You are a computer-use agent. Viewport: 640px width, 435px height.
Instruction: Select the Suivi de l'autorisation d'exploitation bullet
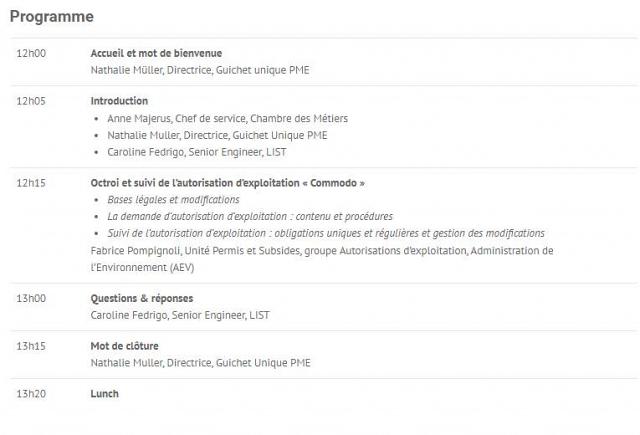(x=326, y=233)
